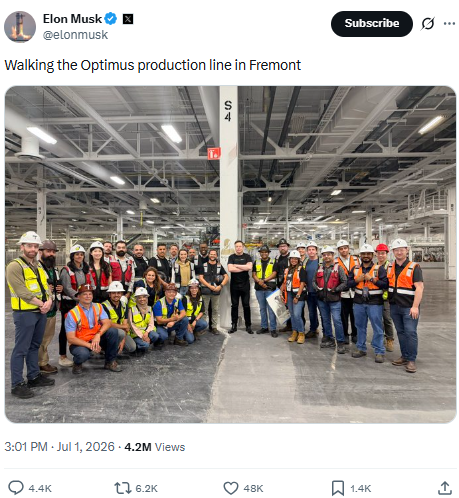
Task: Click the reply speech bubble icon
Action: (x=16, y=488)
